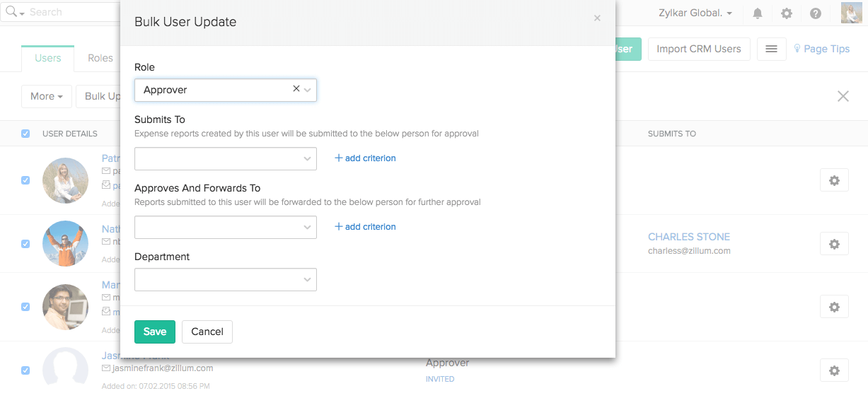Viewport: 868px width, 398px height.
Task: Clear the Approver role selection
Action: tap(296, 89)
